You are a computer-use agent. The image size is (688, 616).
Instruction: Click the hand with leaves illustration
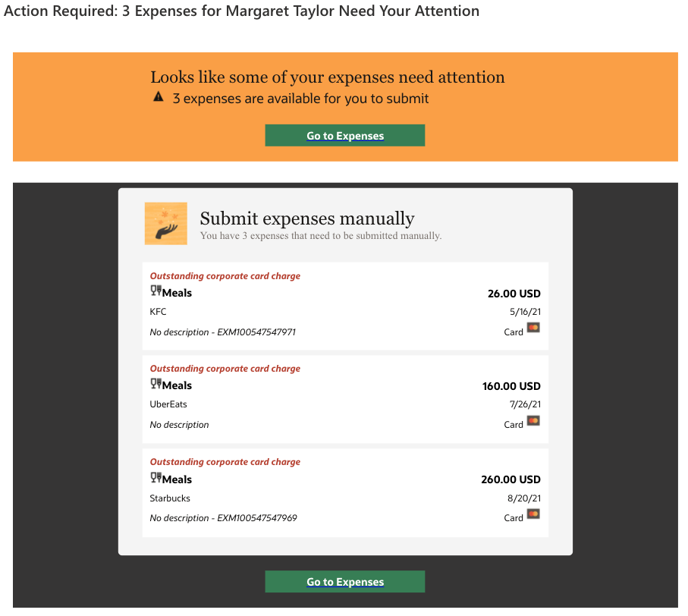click(x=165, y=224)
